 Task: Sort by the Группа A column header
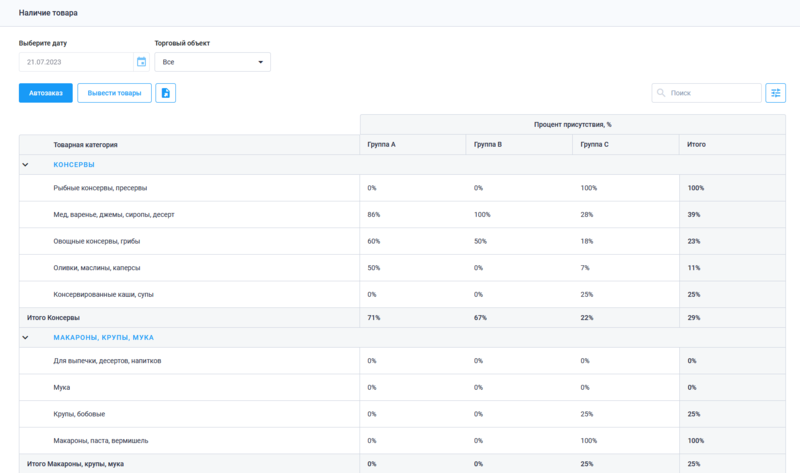coord(381,145)
